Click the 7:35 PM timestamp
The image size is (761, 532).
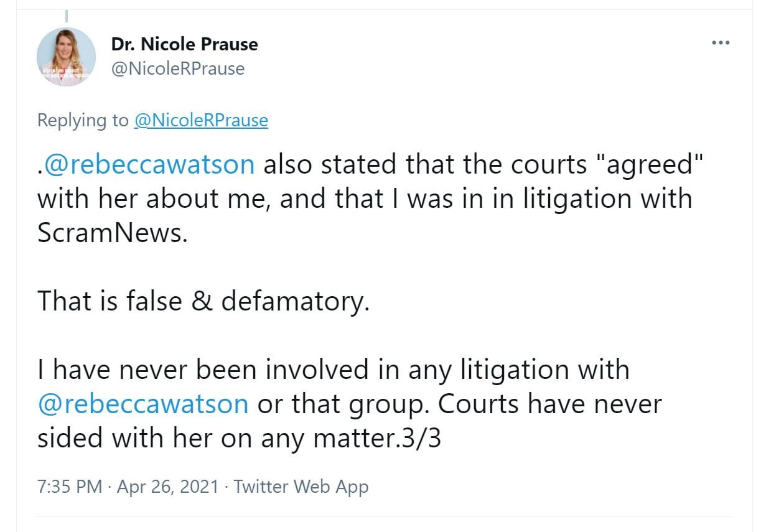70,487
